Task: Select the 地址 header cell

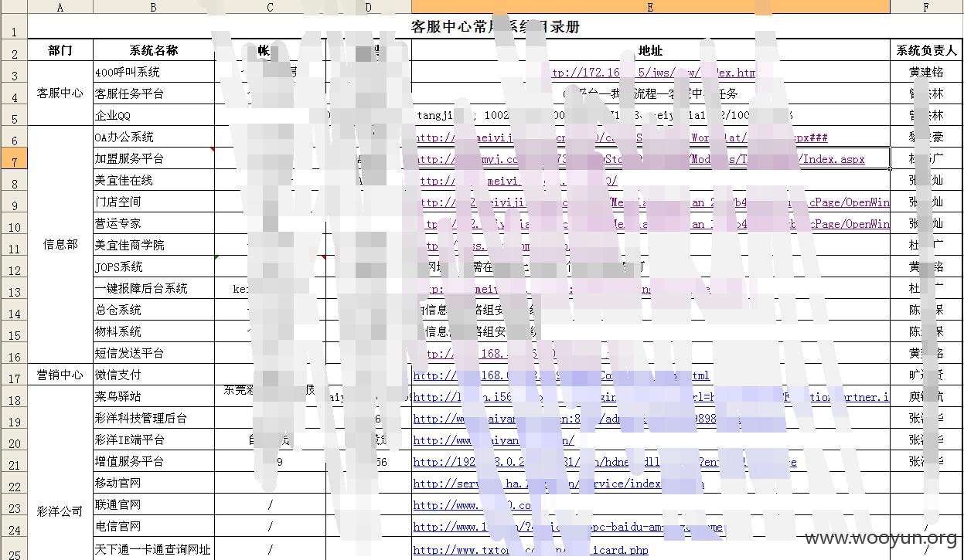Action: coord(650,50)
